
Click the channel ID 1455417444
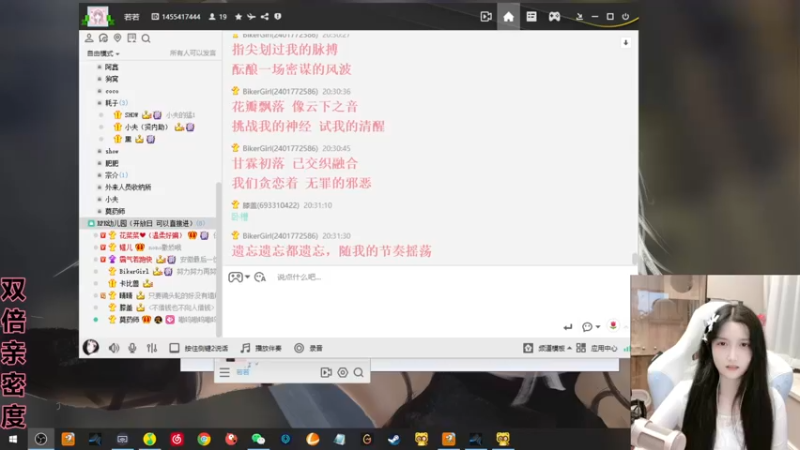(x=181, y=17)
